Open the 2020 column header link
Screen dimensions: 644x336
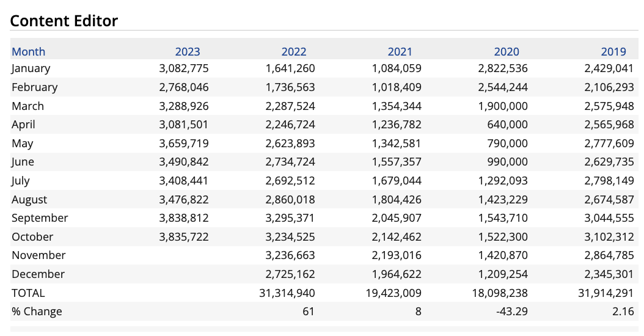click(506, 52)
